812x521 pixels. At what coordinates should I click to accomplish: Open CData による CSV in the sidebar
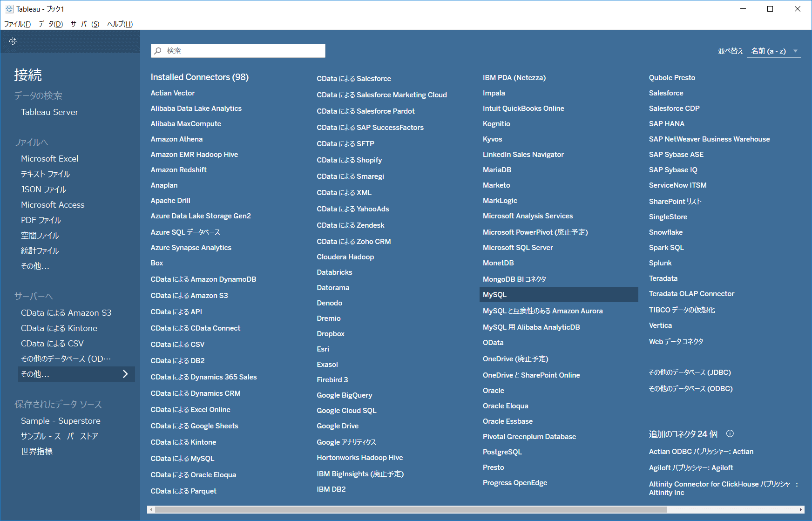point(53,344)
